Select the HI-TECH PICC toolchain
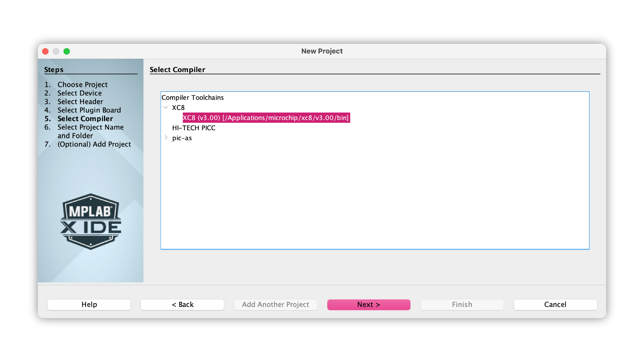Viewport: 644px width, 362px height. [194, 128]
